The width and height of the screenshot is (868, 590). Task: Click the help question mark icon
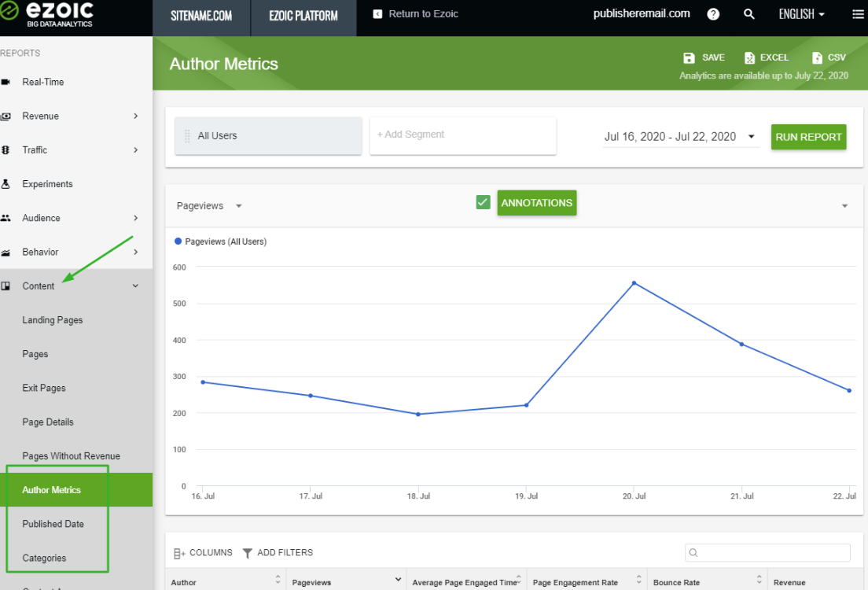coord(713,14)
